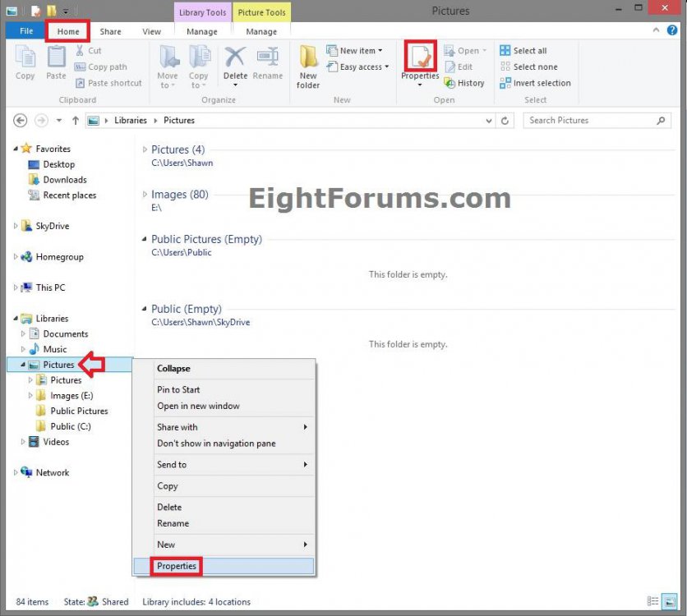Expand the Pictures (4) location group
687x616 pixels.
coord(145,149)
